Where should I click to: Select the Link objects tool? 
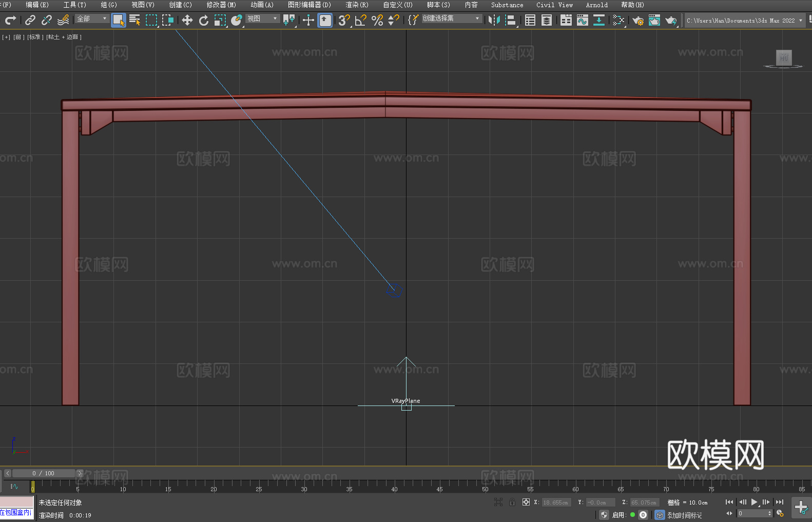click(x=30, y=20)
